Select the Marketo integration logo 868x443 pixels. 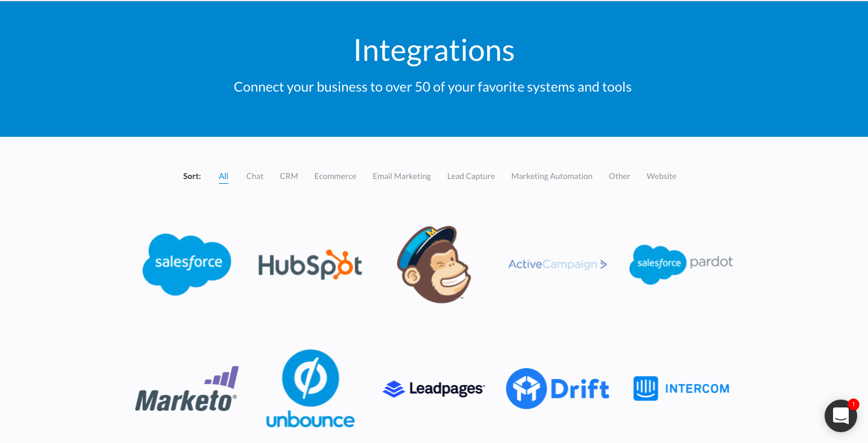(x=187, y=389)
